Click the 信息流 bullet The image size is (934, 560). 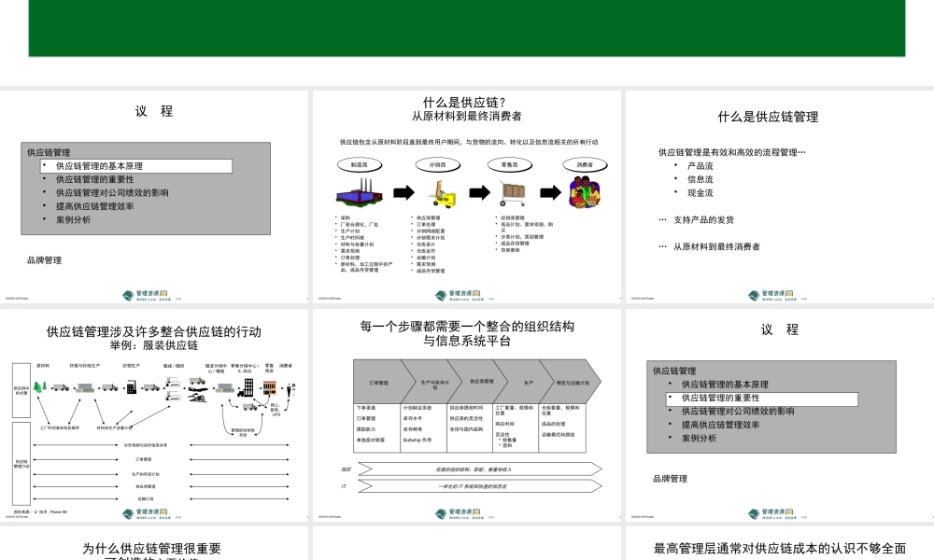pyautogui.click(x=700, y=179)
